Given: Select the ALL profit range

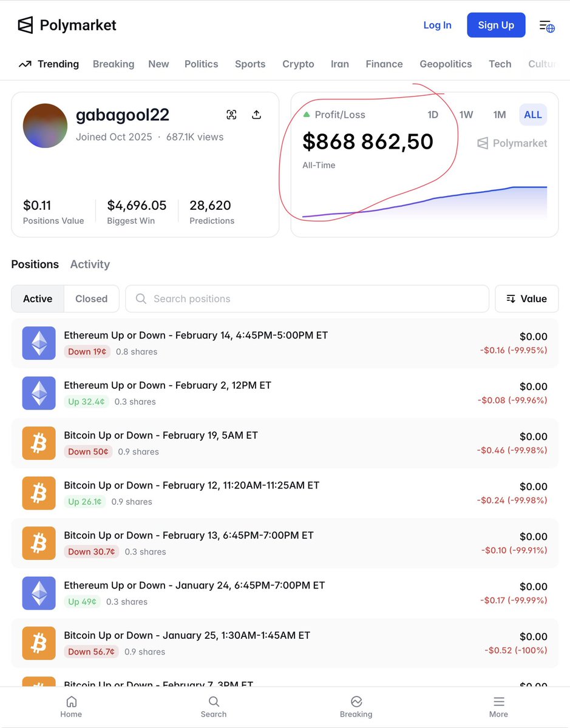Looking at the screenshot, I should click(533, 115).
